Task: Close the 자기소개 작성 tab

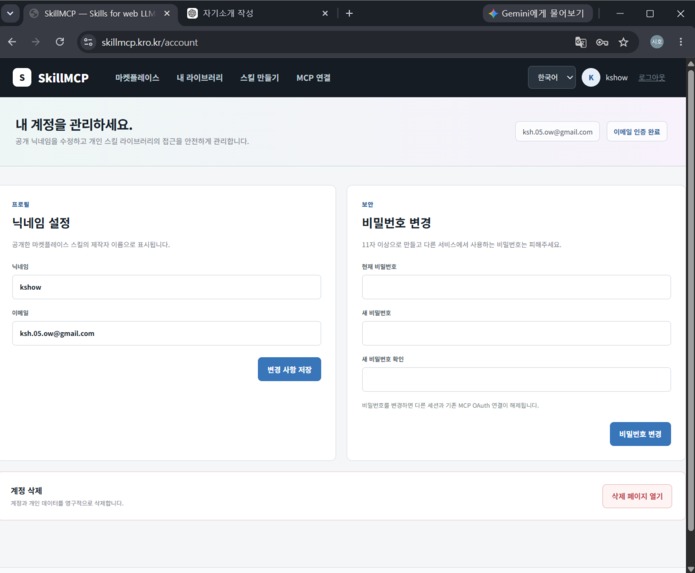Action: click(325, 13)
